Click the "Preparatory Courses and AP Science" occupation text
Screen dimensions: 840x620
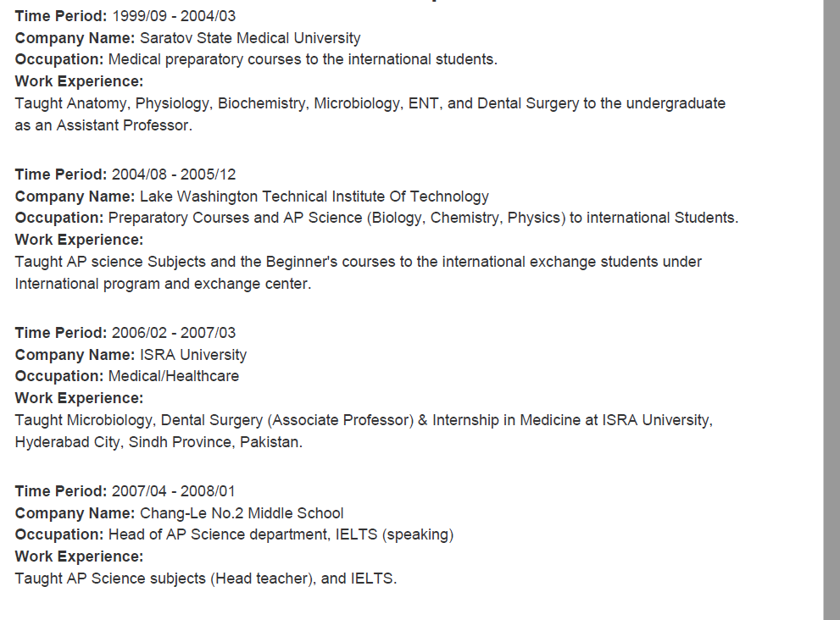click(423, 218)
